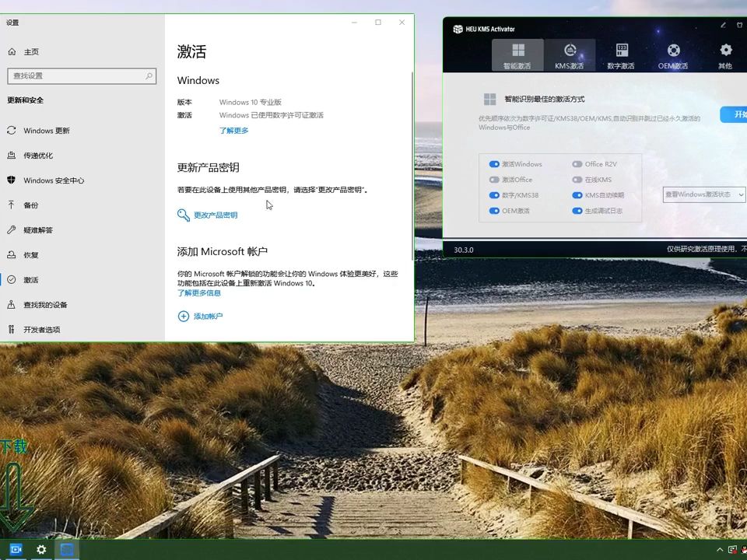Open the 其他 panel in HEU KMS Activator

725,54
